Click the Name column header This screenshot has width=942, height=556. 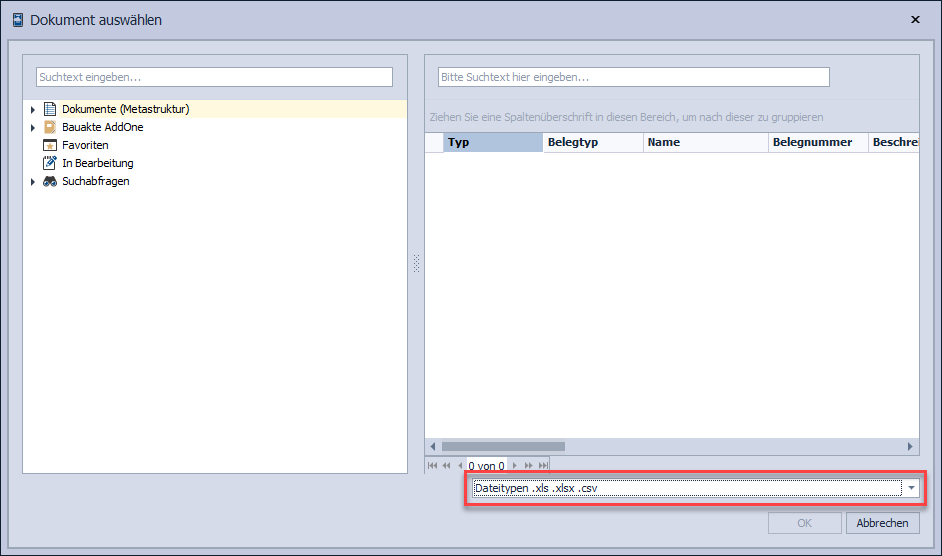tap(704, 142)
